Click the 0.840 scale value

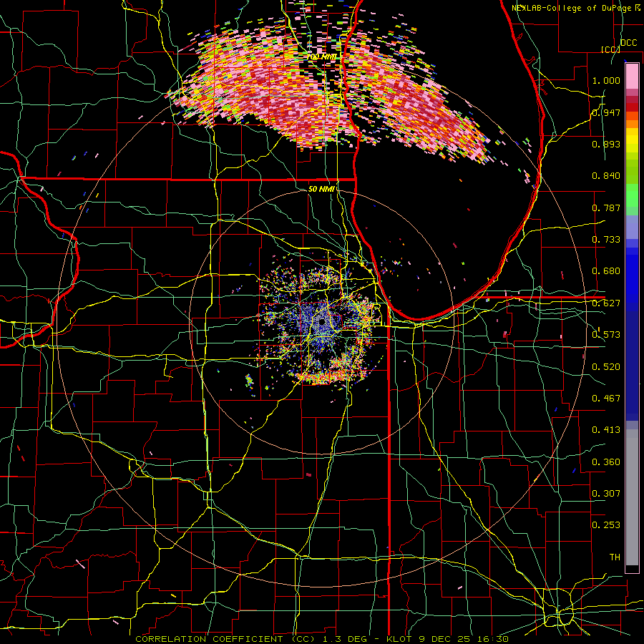tap(606, 176)
